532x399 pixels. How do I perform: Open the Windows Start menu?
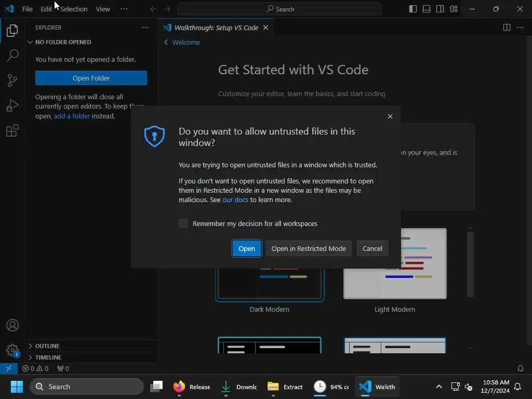coord(17,387)
